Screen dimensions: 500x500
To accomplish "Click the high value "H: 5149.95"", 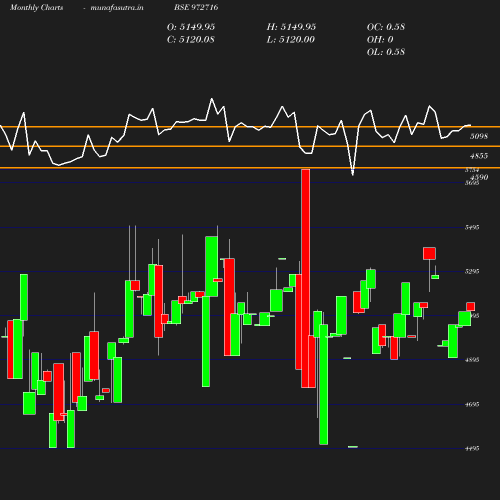I will click(291, 27).
